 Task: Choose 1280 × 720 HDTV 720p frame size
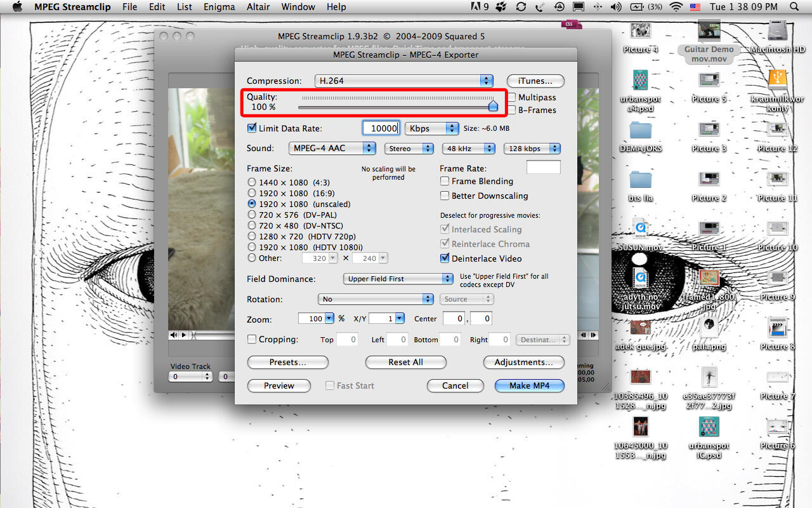click(x=252, y=236)
